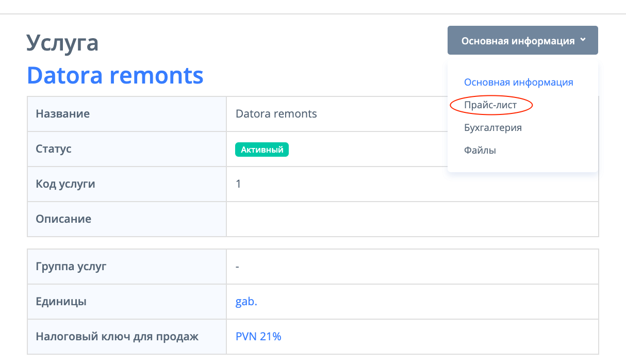Screen dimensions: 626x364
Task: Go to the Бухгалтерия menu item
Action: [x=492, y=127]
